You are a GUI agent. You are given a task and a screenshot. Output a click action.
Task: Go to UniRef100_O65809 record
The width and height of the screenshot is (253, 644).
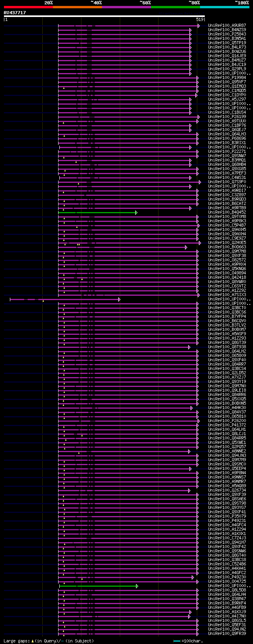tap(227, 356)
